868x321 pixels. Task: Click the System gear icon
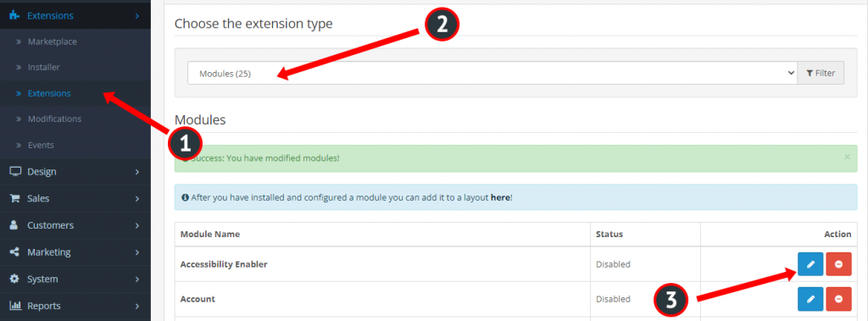coord(15,279)
